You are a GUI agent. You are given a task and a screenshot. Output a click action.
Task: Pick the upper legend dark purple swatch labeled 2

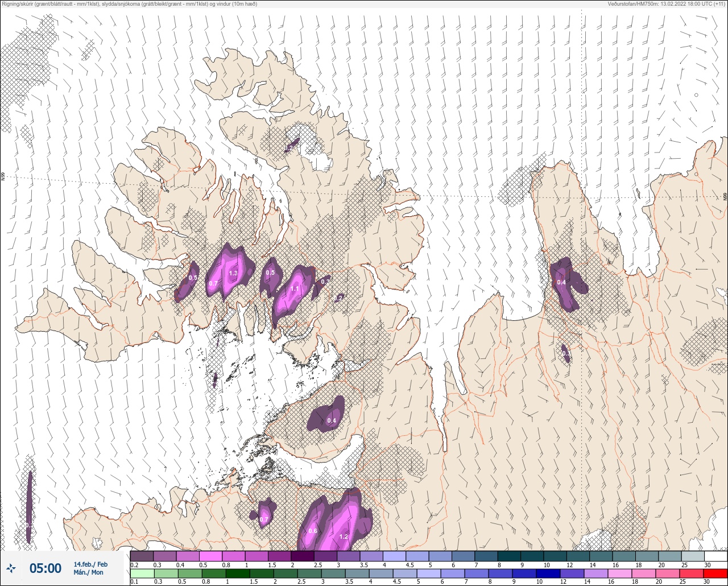tap(302, 556)
